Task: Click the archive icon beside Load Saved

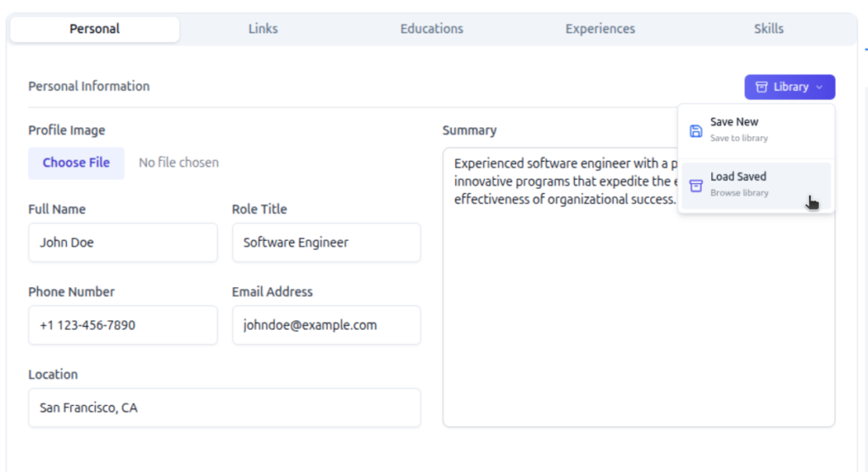Action: pos(695,186)
